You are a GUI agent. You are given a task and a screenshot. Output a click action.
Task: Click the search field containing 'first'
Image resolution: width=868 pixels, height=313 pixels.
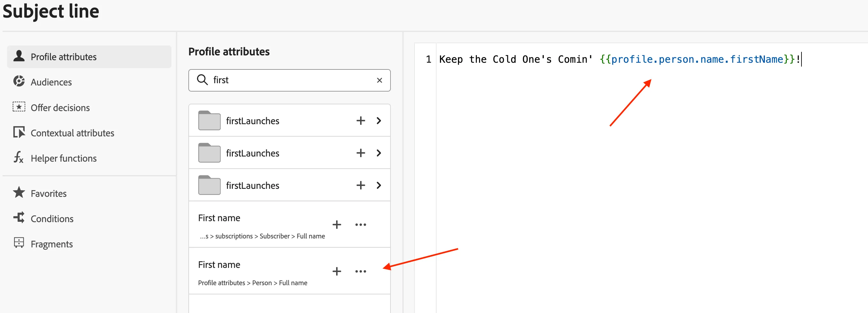point(289,80)
